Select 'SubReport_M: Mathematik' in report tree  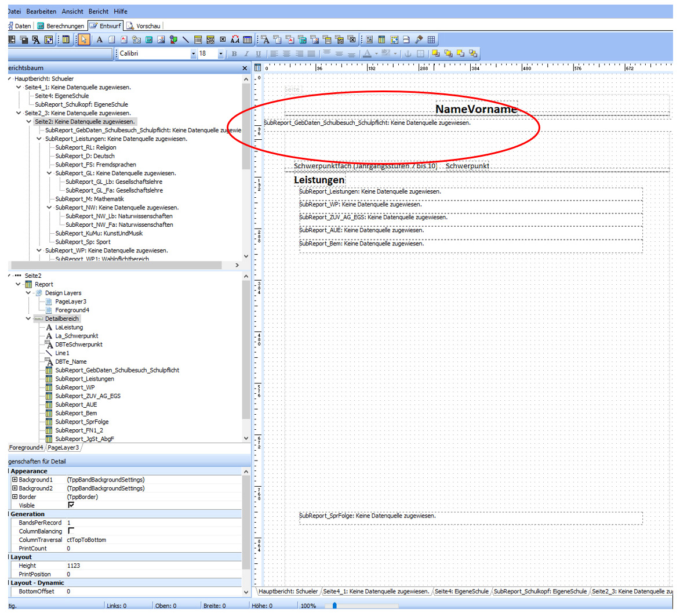(x=89, y=199)
